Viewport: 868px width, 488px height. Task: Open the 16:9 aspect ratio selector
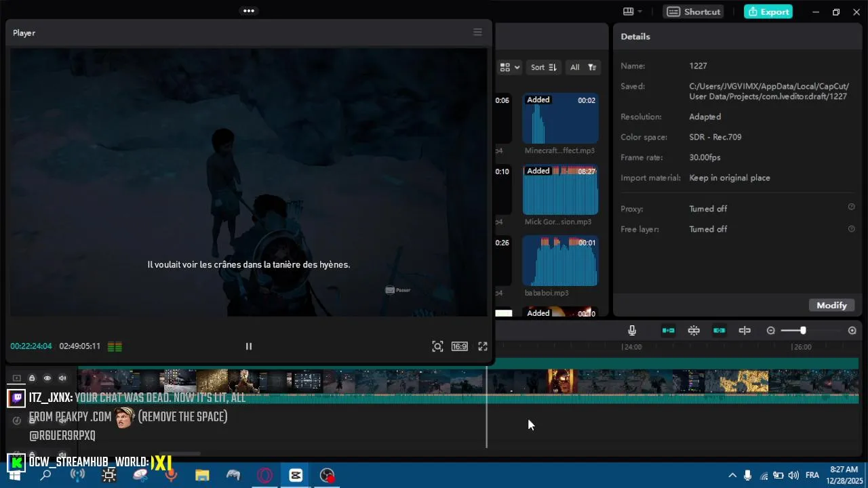point(459,346)
